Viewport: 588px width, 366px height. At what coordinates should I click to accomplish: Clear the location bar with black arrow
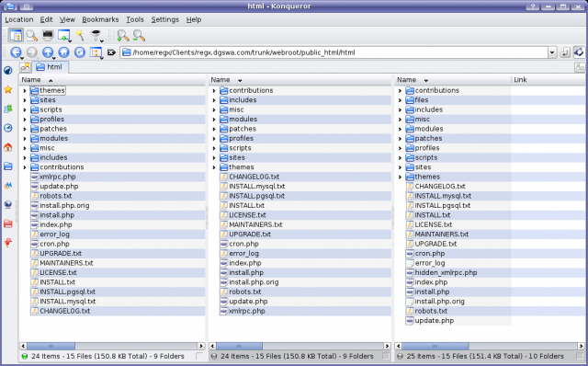click(111, 52)
